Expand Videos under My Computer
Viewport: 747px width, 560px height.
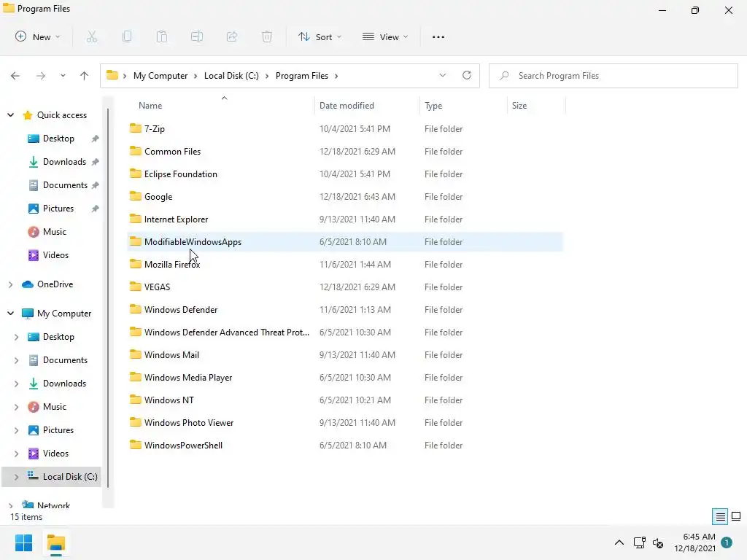pyautogui.click(x=16, y=454)
